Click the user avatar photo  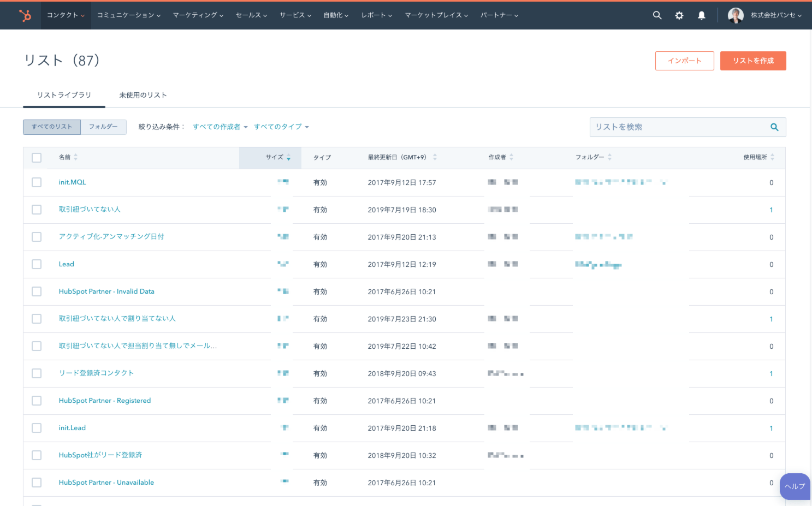click(x=736, y=15)
